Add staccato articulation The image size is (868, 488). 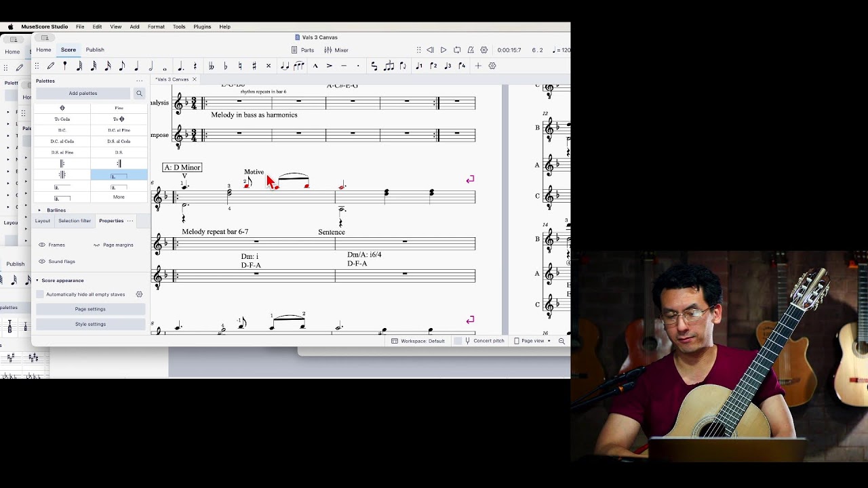point(358,66)
